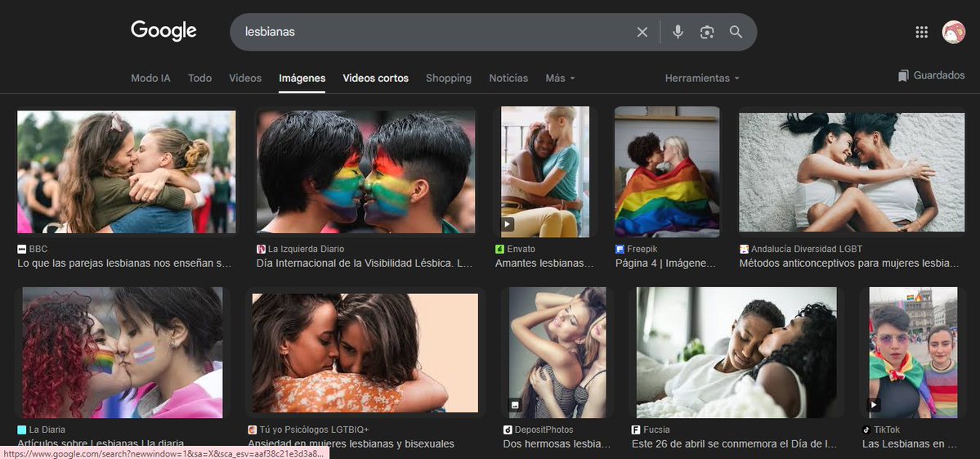Open the La Izquierda Diario image thumbnail
Viewport: 980px width, 459px height.
365,172
